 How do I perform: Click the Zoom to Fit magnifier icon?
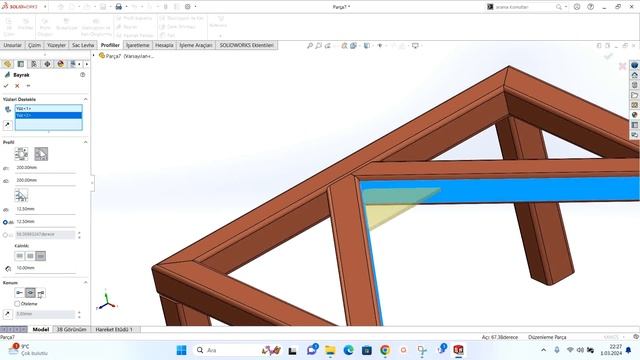click(x=310, y=46)
